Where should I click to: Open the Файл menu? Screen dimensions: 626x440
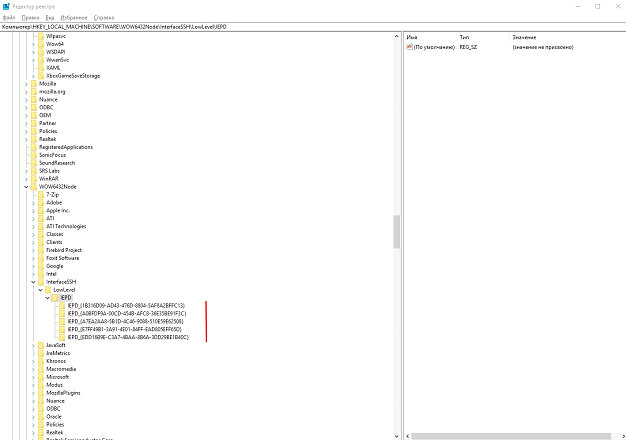pos(9,17)
